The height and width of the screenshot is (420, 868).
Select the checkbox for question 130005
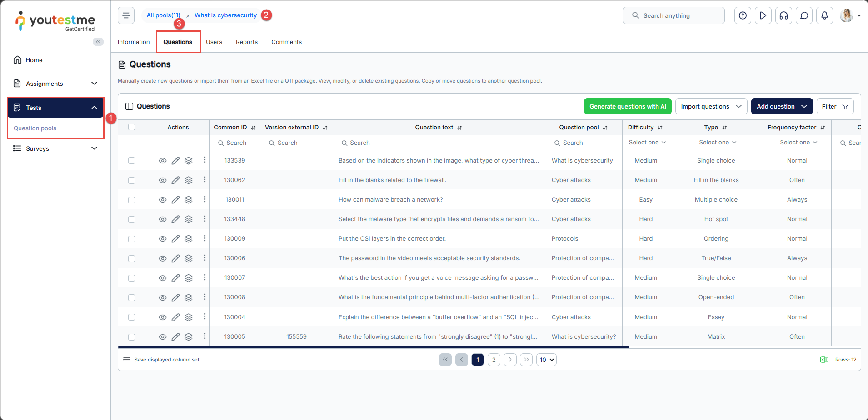click(x=132, y=337)
